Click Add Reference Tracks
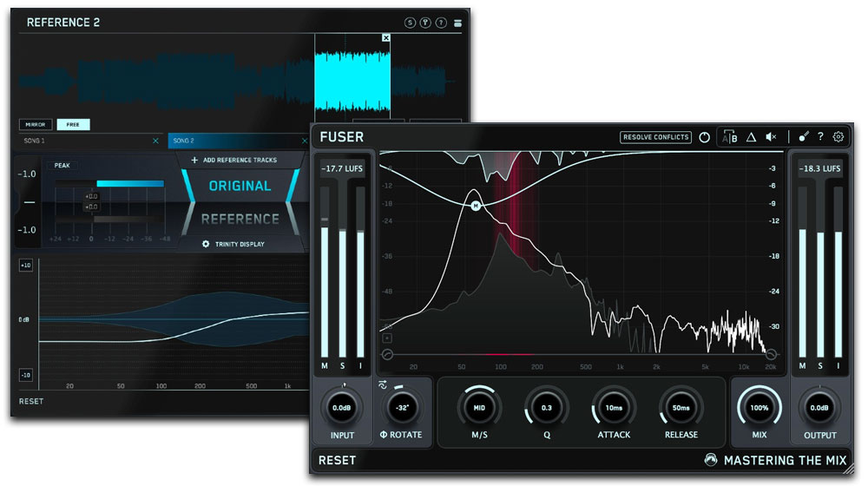 tap(239, 161)
